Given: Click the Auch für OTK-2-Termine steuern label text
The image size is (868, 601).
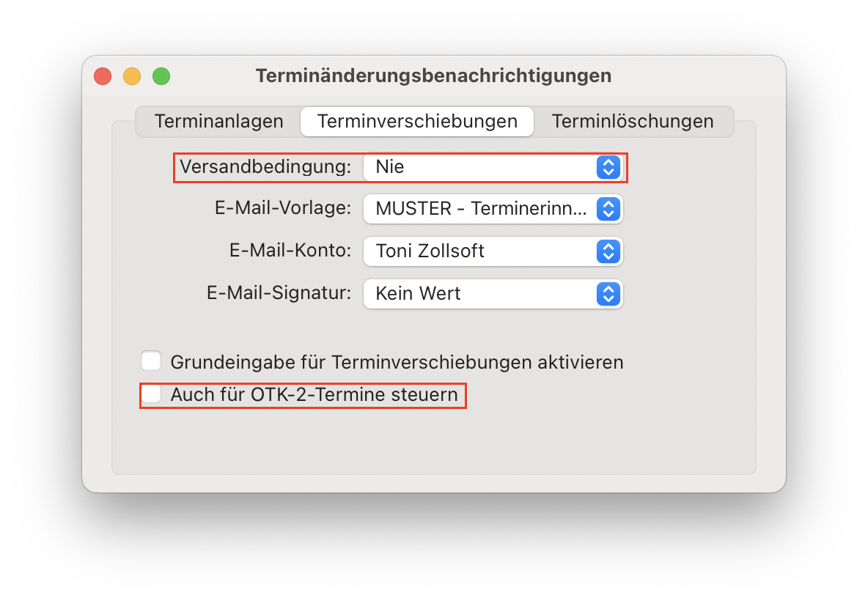Looking at the screenshot, I should coord(314,394).
